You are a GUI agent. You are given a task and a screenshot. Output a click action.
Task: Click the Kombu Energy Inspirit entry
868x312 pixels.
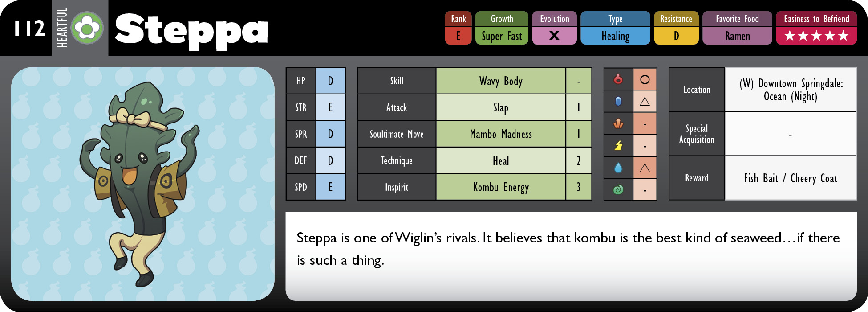[x=501, y=187]
